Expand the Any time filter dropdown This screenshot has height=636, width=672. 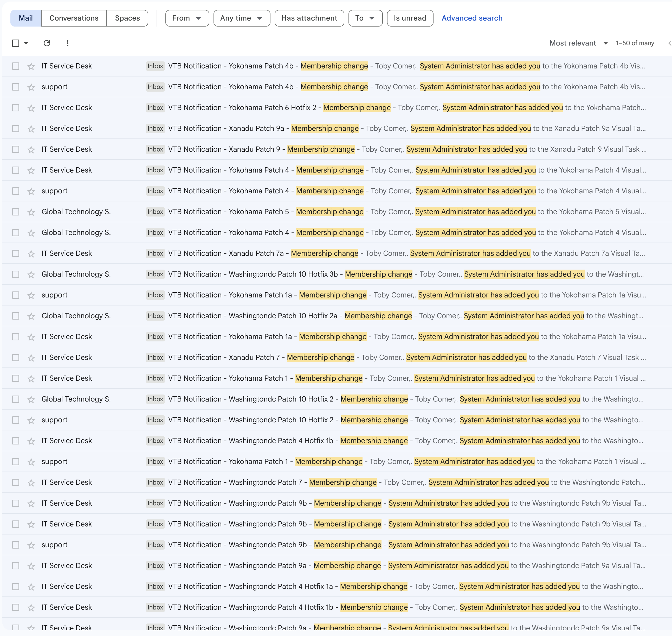241,18
